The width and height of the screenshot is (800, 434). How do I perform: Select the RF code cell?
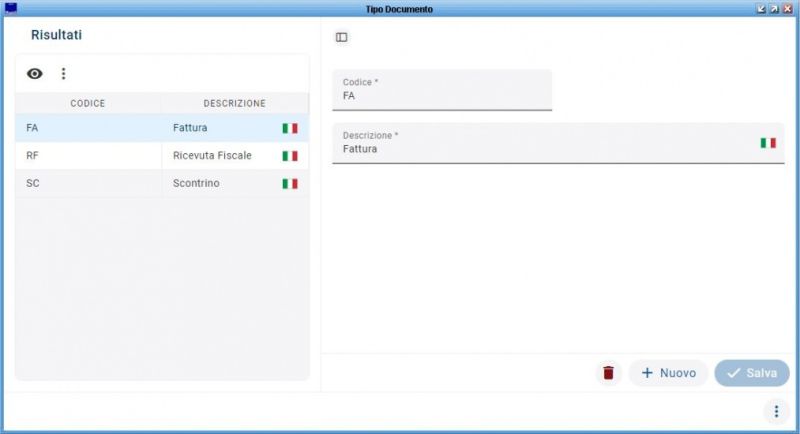pyautogui.click(x=89, y=156)
